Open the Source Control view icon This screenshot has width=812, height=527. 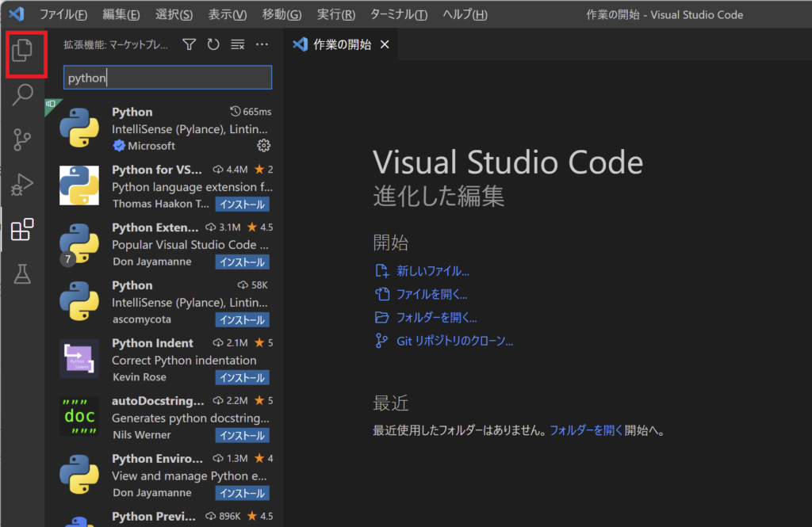tap(22, 139)
